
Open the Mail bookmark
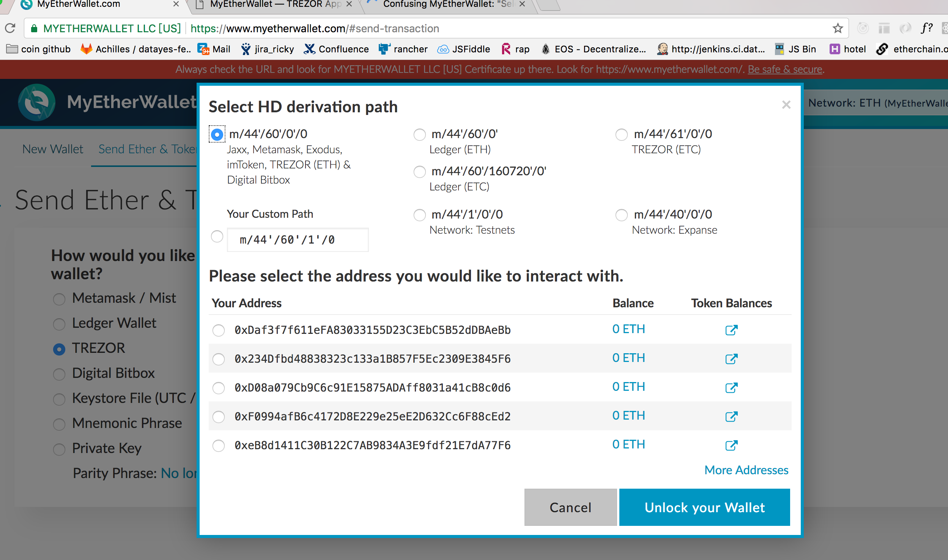pyautogui.click(x=214, y=49)
